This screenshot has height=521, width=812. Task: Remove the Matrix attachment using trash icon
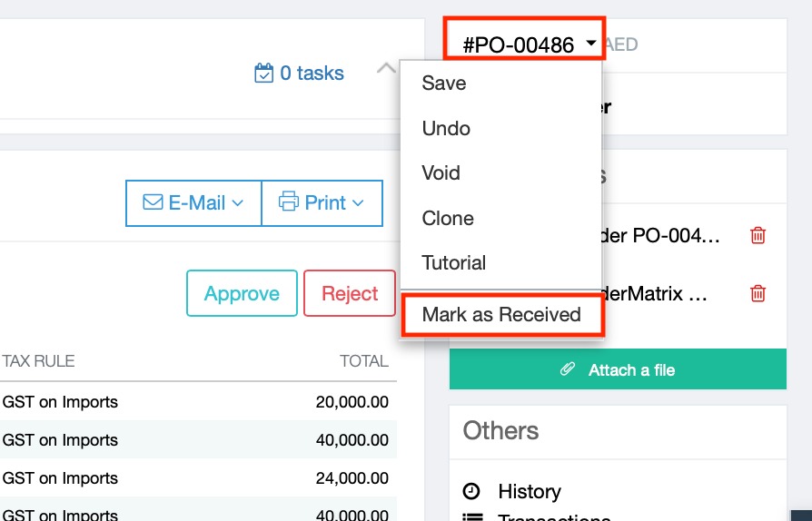(758, 294)
